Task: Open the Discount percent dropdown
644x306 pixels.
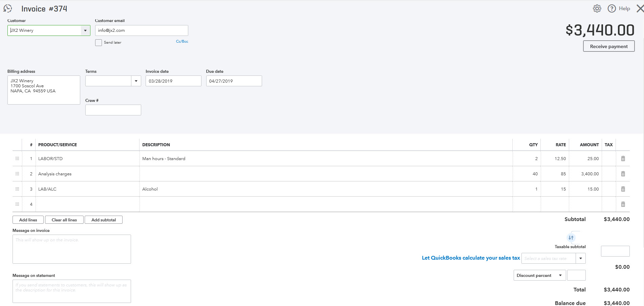Action: coord(539,275)
